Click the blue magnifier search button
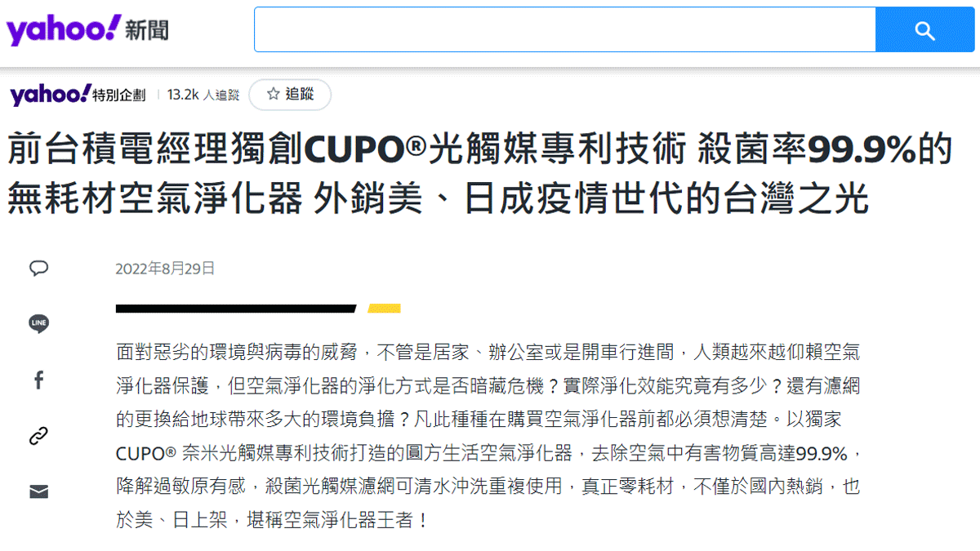The width and height of the screenshot is (980, 551). [924, 30]
